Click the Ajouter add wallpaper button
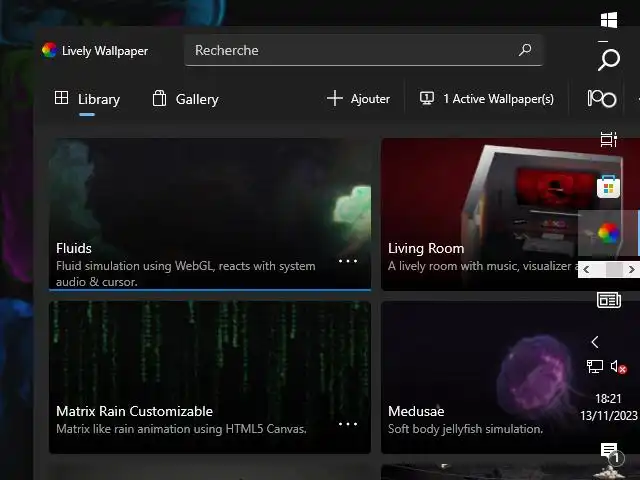This screenshot has height=480, width=640. point(358,99)
